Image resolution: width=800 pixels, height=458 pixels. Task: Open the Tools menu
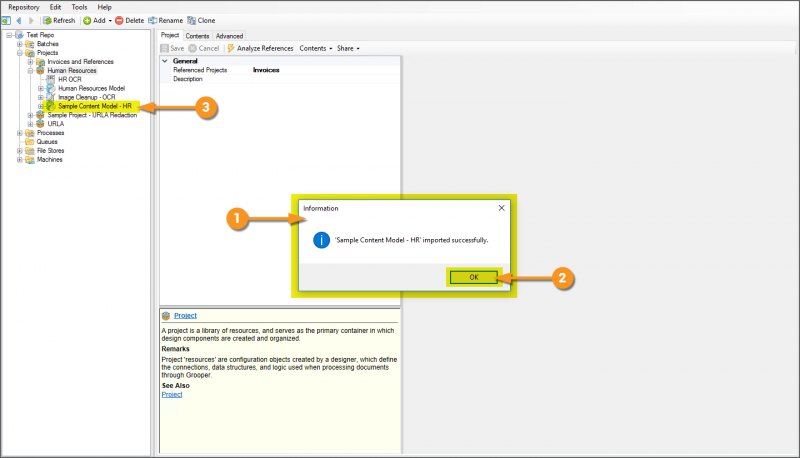tap(79, 7)
